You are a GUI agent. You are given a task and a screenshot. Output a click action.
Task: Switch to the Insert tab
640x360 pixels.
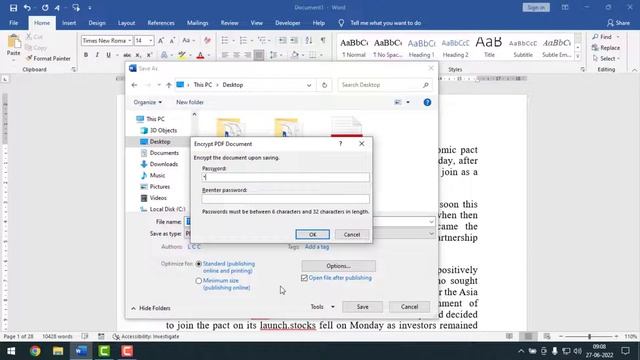tap(69, 23)
